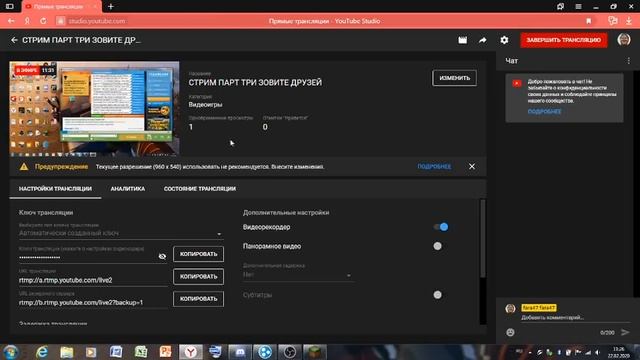Click the rtmp://a.rtmp.youtube.com/live2 URL text

tap(66, 280)
